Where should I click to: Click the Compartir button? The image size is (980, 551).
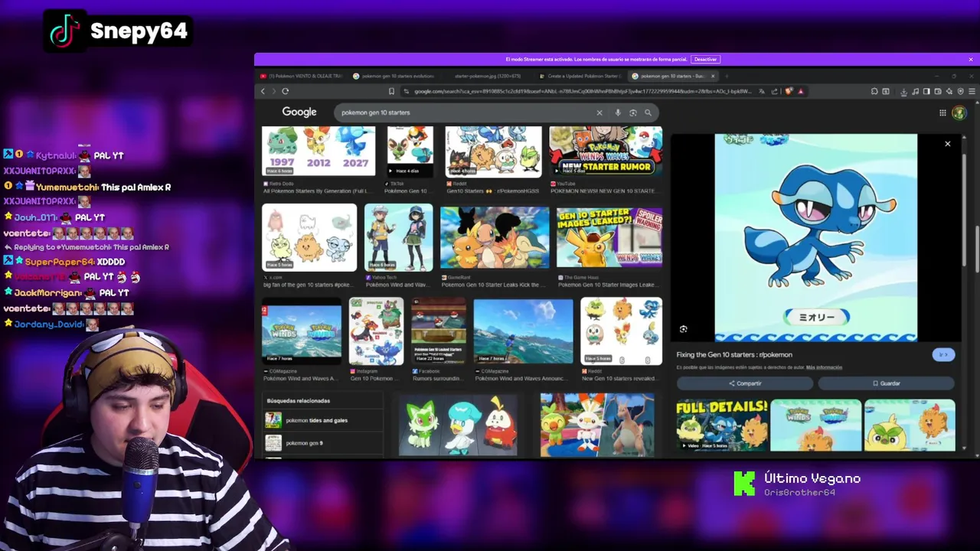coord(745,383)
